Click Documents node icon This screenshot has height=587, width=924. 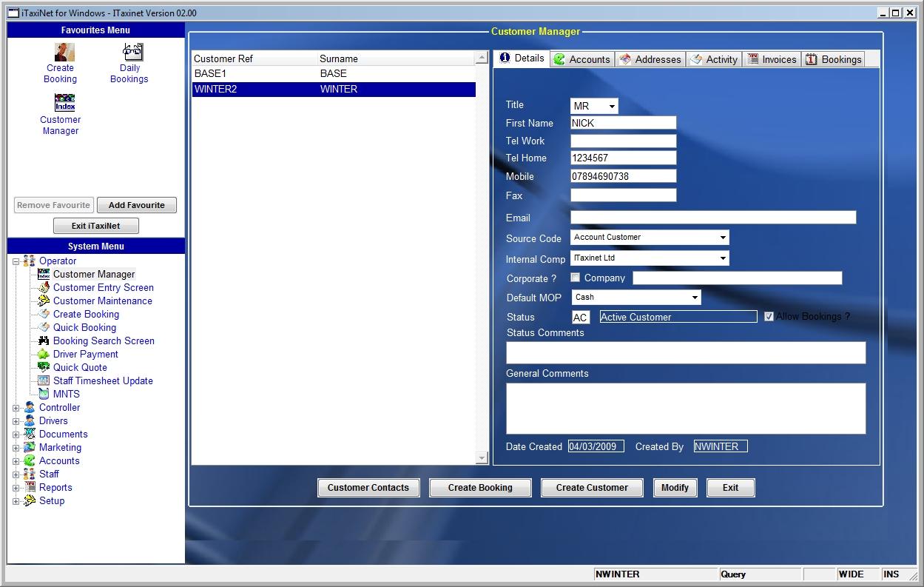click(30, 435)
